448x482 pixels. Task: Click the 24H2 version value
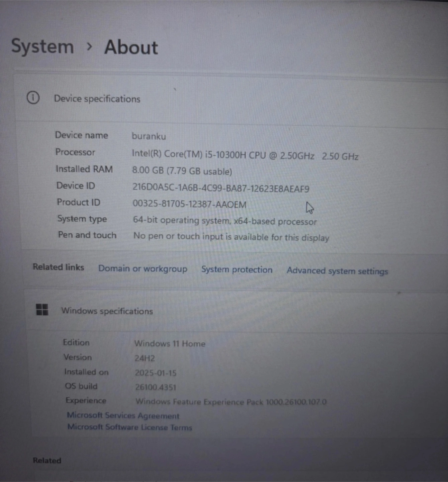[x=145, y=358]
